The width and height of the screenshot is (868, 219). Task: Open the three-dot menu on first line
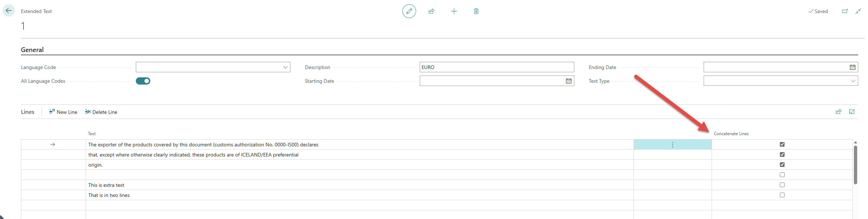(x=673, y=145)
